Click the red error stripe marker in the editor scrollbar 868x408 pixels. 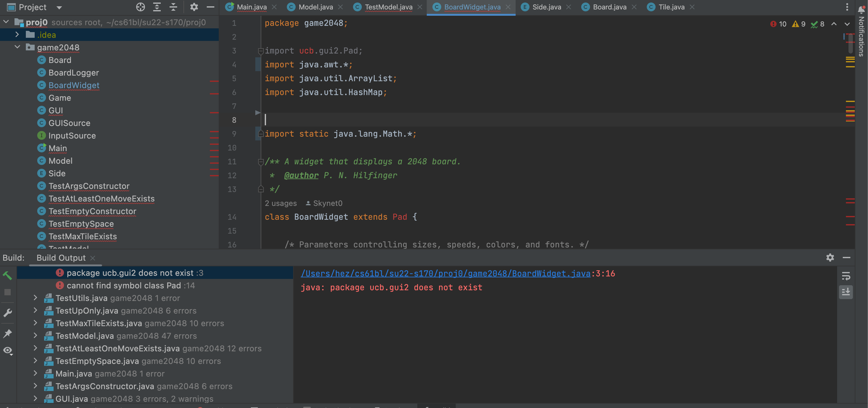[x=850, y=201]
